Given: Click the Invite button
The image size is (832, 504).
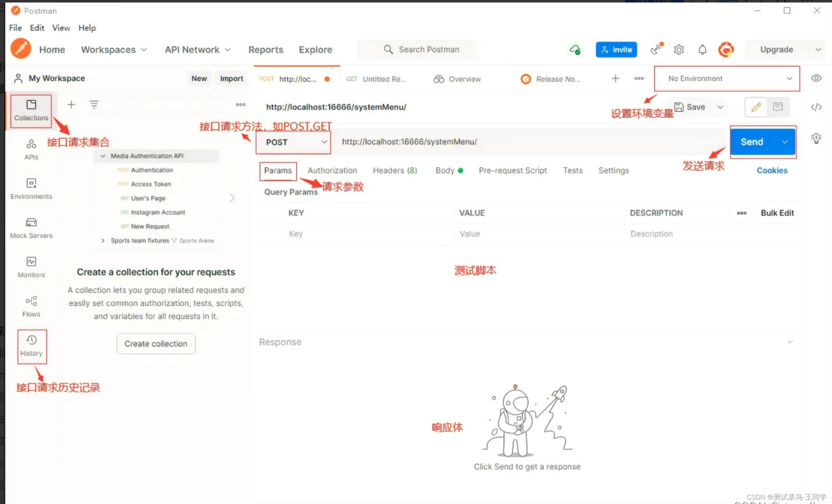Looking at the screenshot, I should [x=617, y=50].
